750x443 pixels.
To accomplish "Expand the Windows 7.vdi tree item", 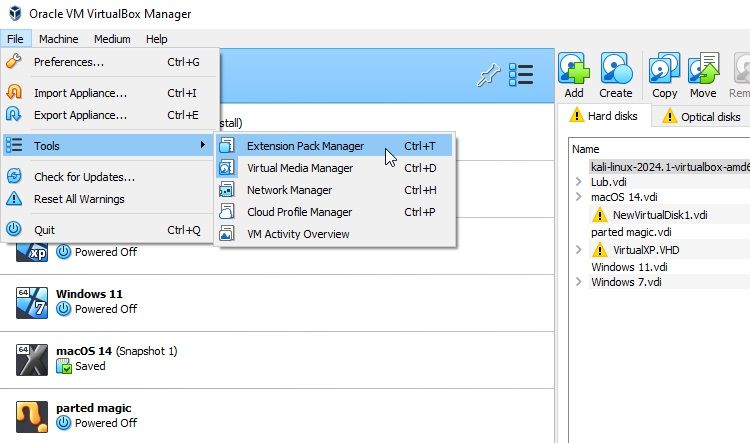I will [580, 282].
